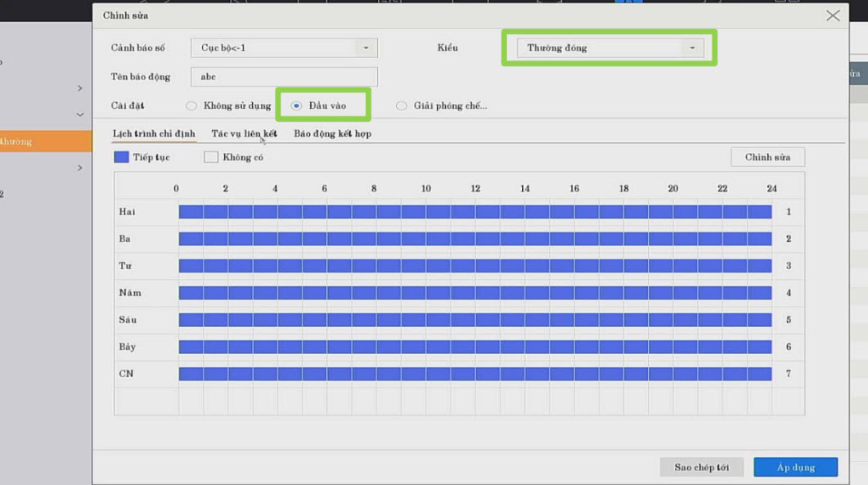The width and height of the screenshot is (868, 485).
Task: Collapse the expanded sidebar section chevron
Action: coord(80,115)
